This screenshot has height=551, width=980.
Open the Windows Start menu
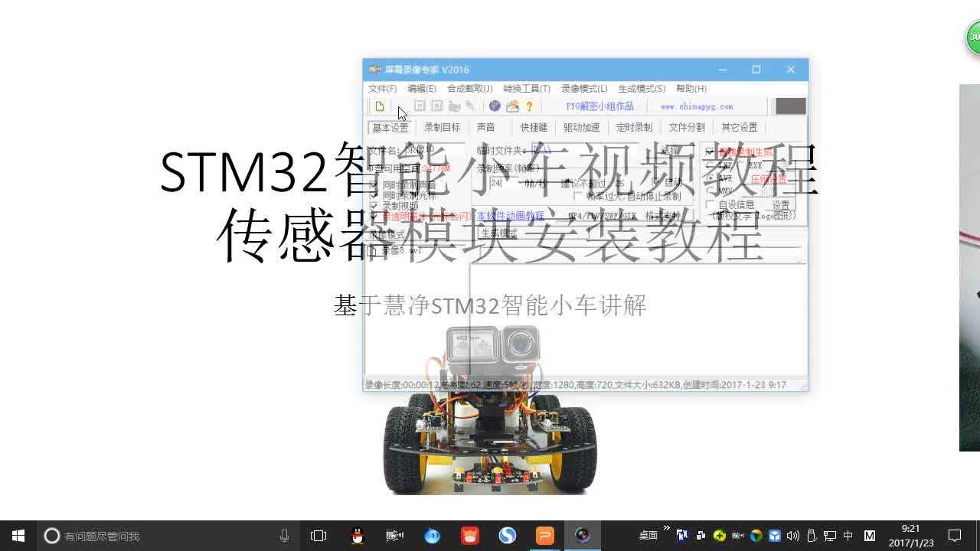point(18,536)
